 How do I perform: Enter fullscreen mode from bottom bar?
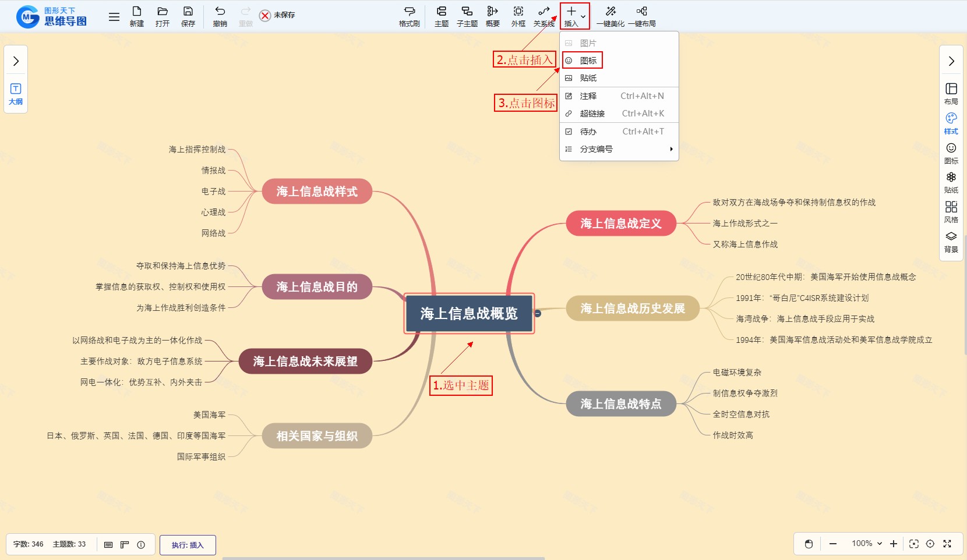[x=947, y=544]
